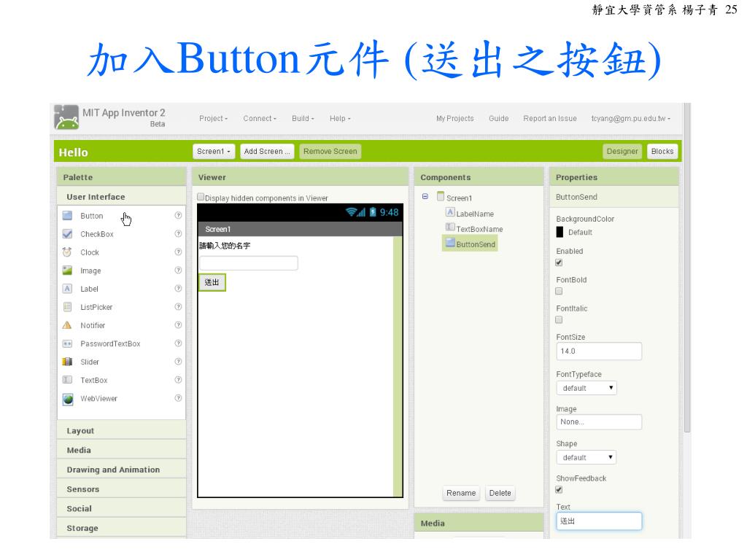Open the Build menu
The image size is (747, 560).
click(303, 119)
